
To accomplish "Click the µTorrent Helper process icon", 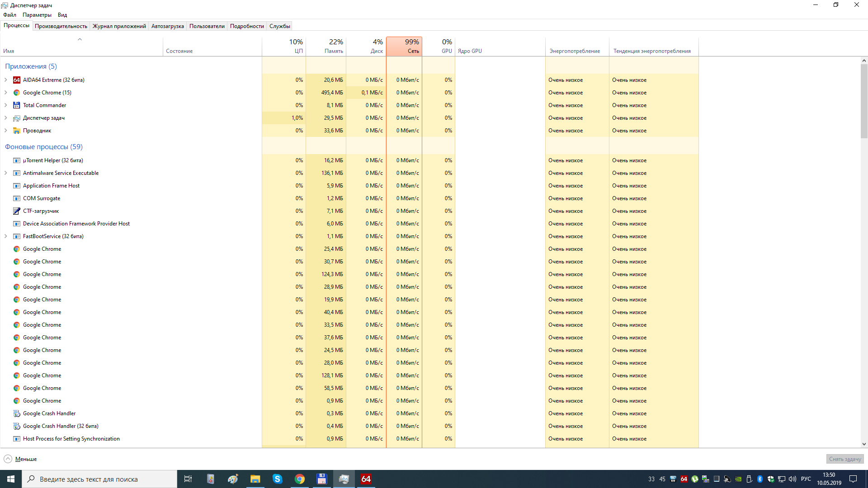I will pos(17,160).
